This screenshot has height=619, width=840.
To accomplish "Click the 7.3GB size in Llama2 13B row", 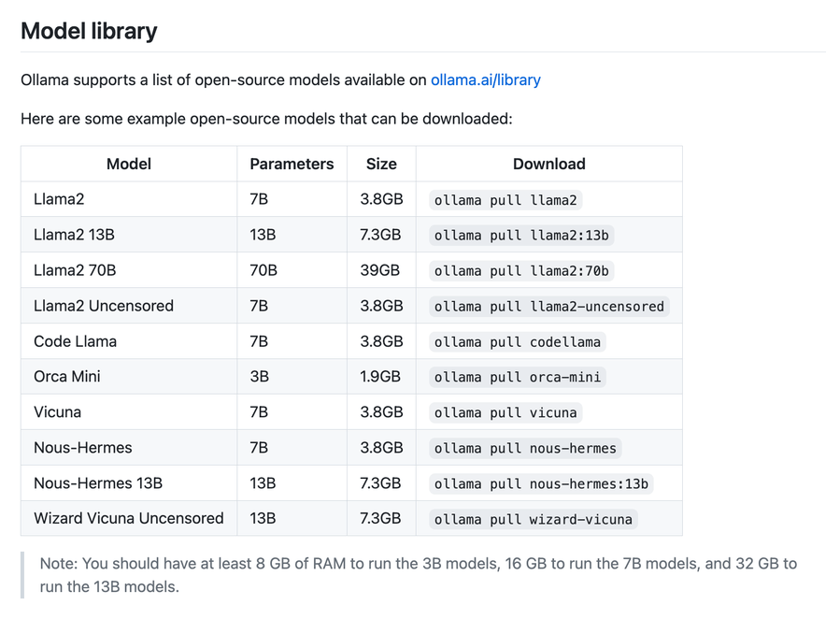I will tap(380, 235).
